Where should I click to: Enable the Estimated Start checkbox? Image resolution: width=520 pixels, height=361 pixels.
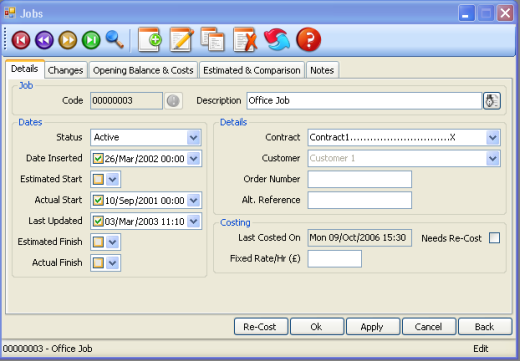tap(98, 179)
